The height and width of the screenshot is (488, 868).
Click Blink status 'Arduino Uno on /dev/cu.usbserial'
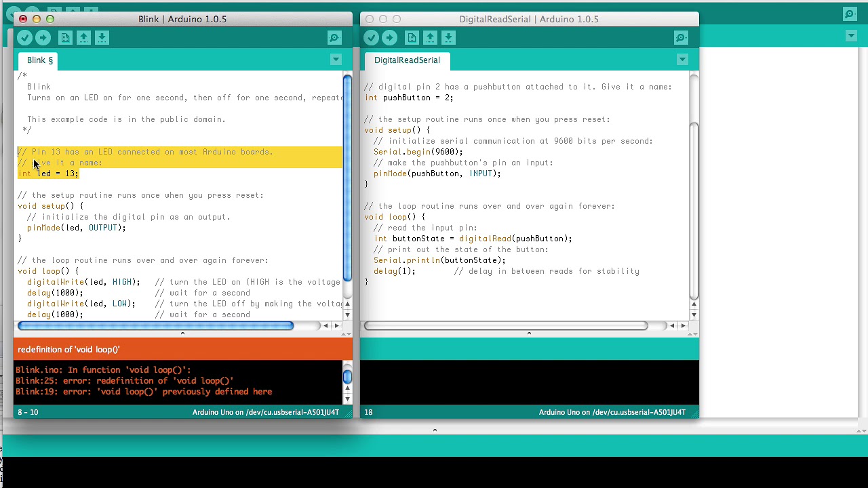point(266,412)
